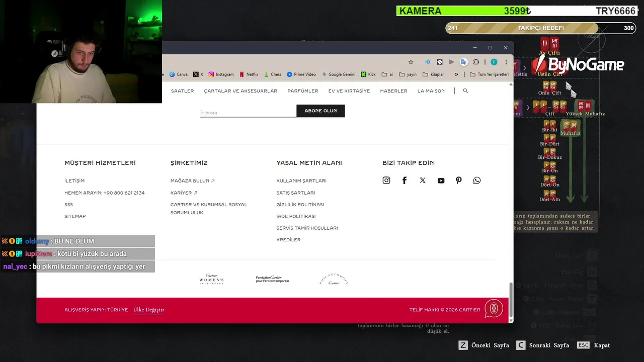644x362 pixels.
Task: Open the KARİYER link
Action: pos(184,193)
